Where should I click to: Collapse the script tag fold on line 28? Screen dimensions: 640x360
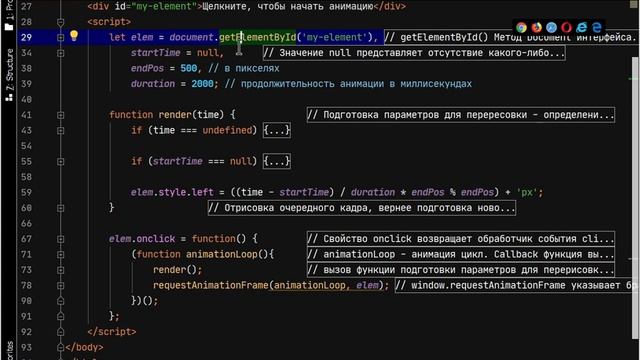60,22
